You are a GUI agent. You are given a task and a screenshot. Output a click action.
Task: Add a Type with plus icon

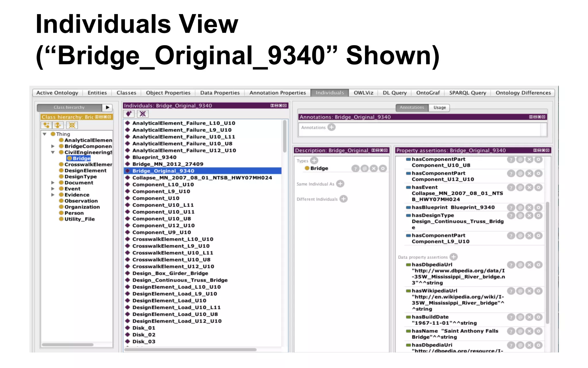314,161
